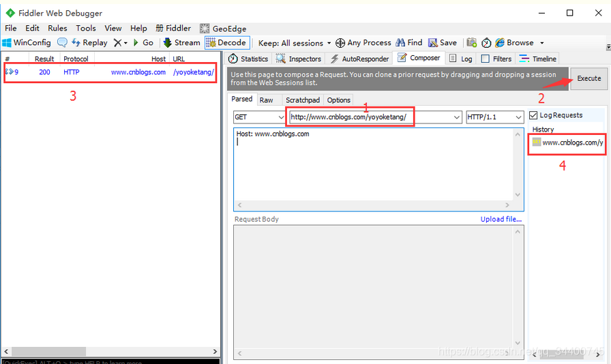Open the Timeline tab
The width and height of the screenshot is (611, 364).
coord(538,59)
